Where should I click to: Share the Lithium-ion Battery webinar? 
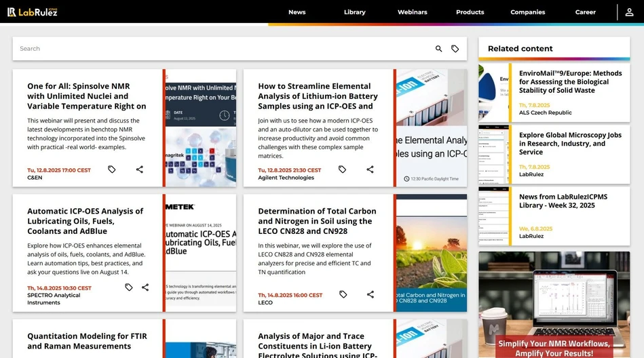coord(370,170)
